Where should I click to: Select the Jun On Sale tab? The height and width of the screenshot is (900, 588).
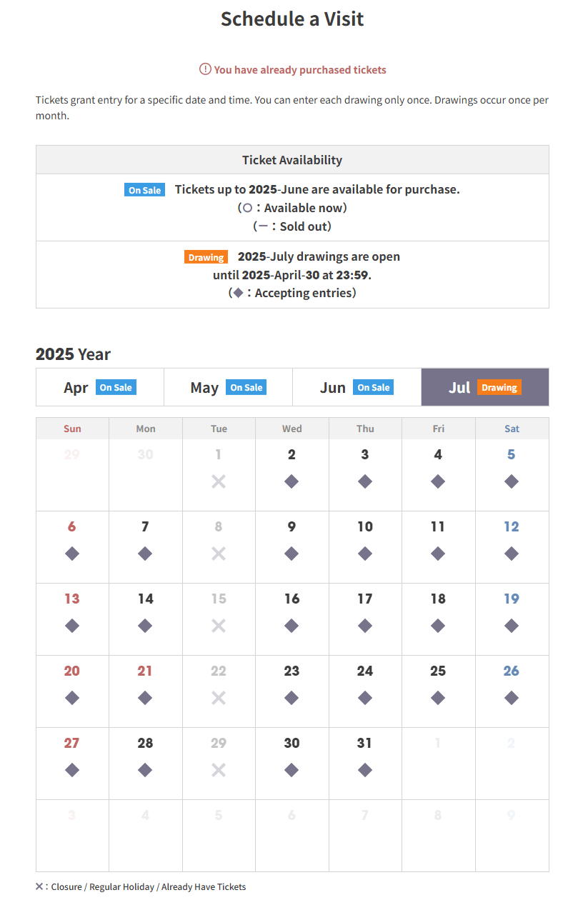(x=357, y=387)
